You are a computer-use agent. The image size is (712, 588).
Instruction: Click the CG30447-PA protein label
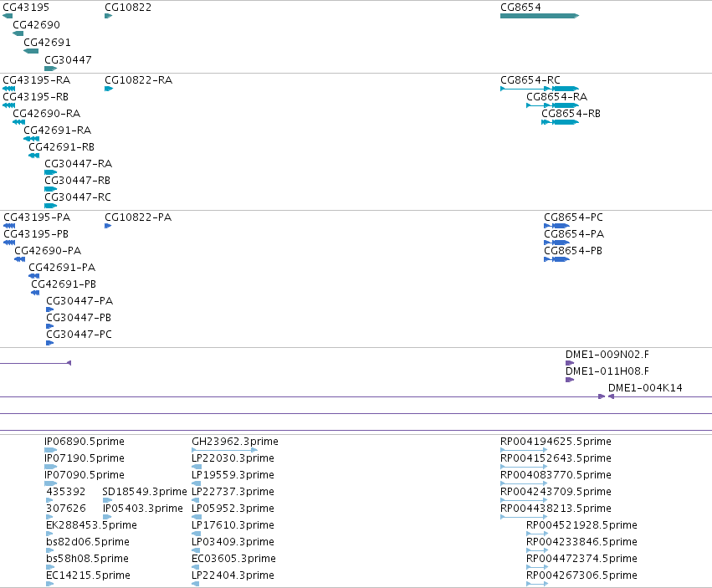pos(80,300)
